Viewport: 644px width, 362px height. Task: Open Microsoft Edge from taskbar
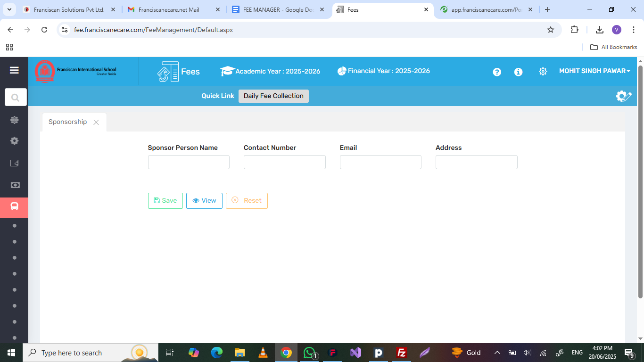(216, 353)
